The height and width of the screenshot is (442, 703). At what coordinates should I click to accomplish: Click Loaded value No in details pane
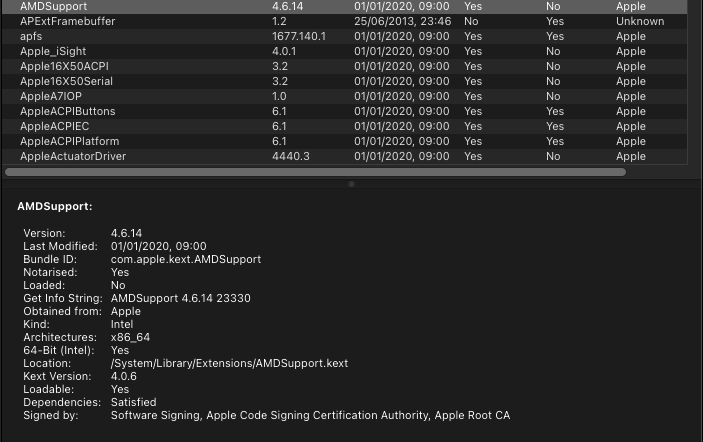point(118,286)
